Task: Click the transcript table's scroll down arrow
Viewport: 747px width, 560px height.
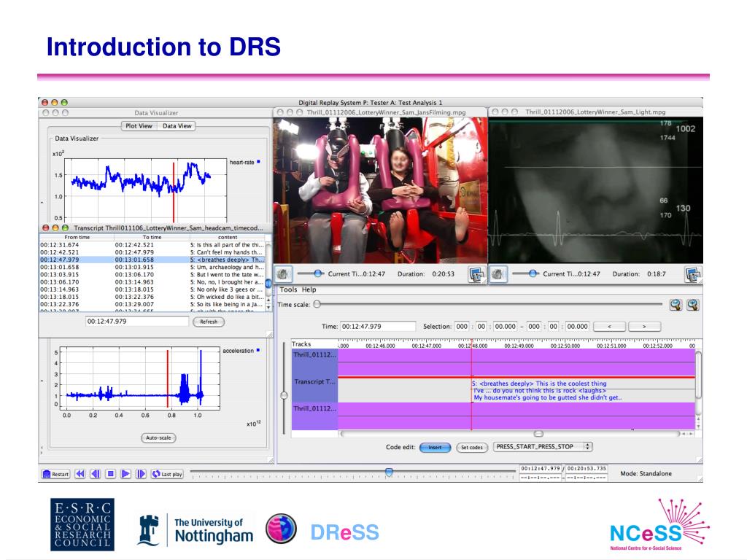Action: click(268, 308)
